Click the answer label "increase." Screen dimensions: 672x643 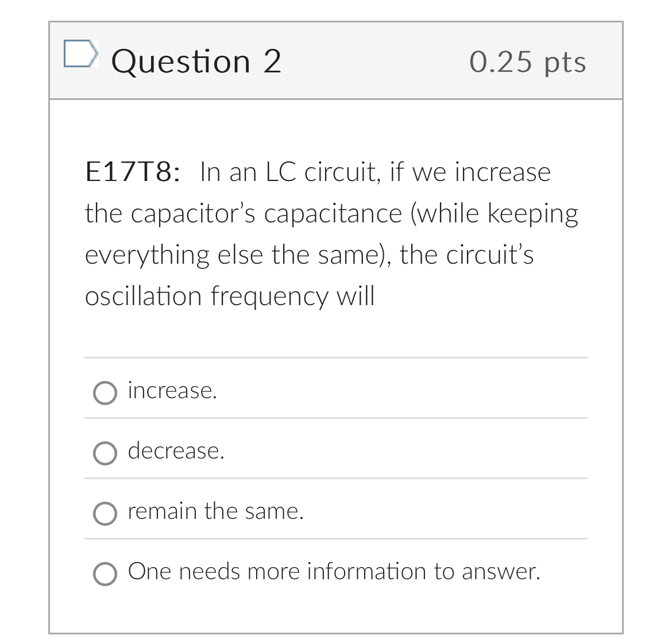172,391
